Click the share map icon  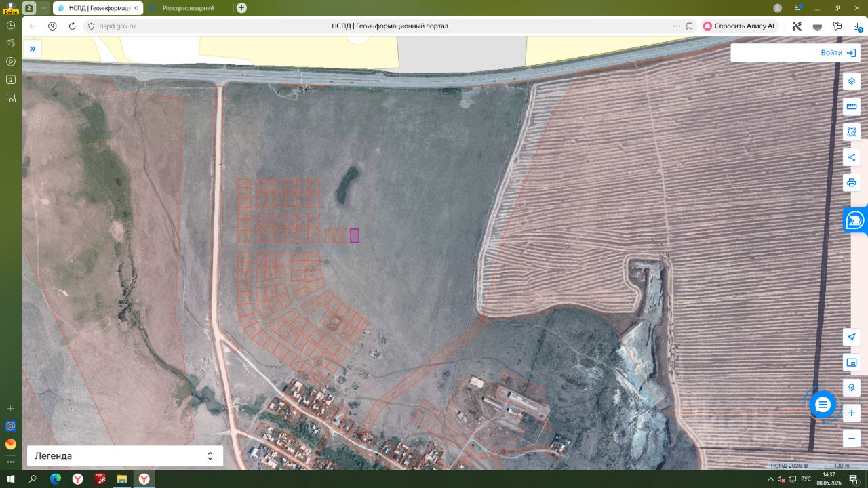[852, 157]
